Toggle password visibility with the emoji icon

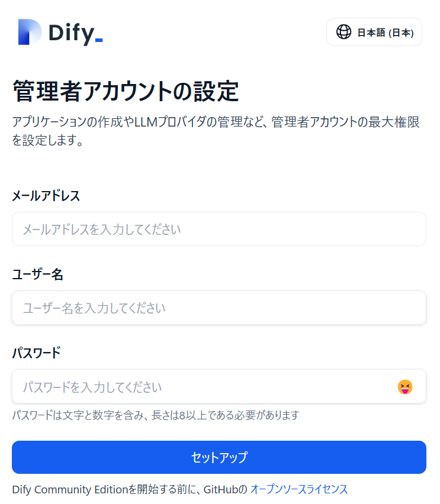pyautogui.click(x=405, y=387)
